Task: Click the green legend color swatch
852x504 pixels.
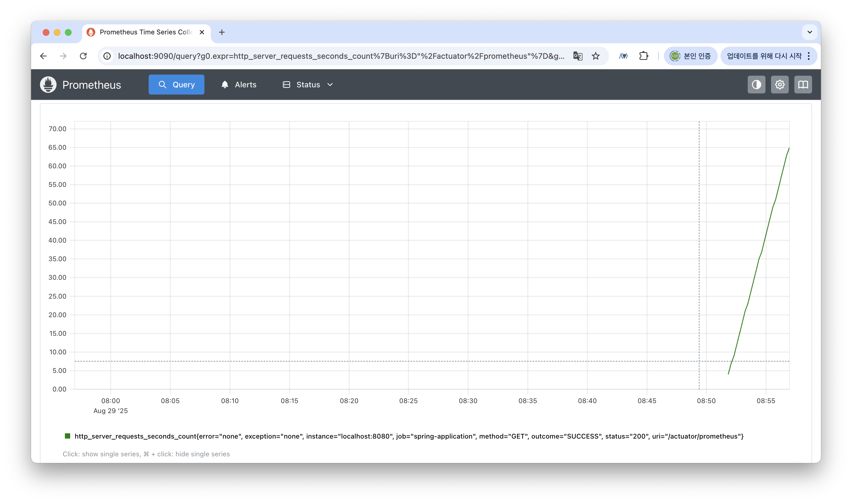Action: pyautogui.click(x=68, y=436)
